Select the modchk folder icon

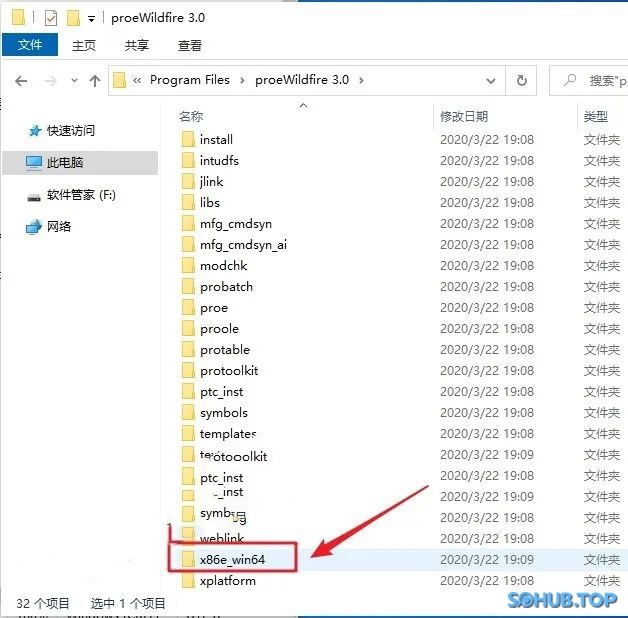[188, 266]
